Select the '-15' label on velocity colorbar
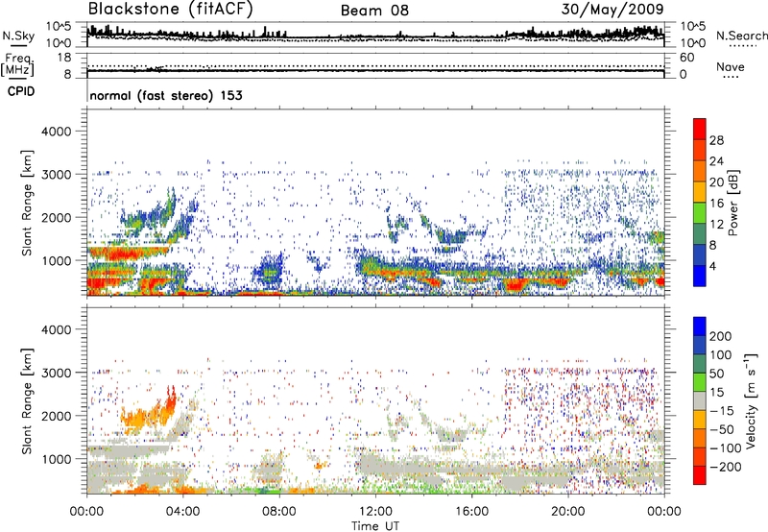768x532 pixels. pyautogui.click(x=722, y=410)
